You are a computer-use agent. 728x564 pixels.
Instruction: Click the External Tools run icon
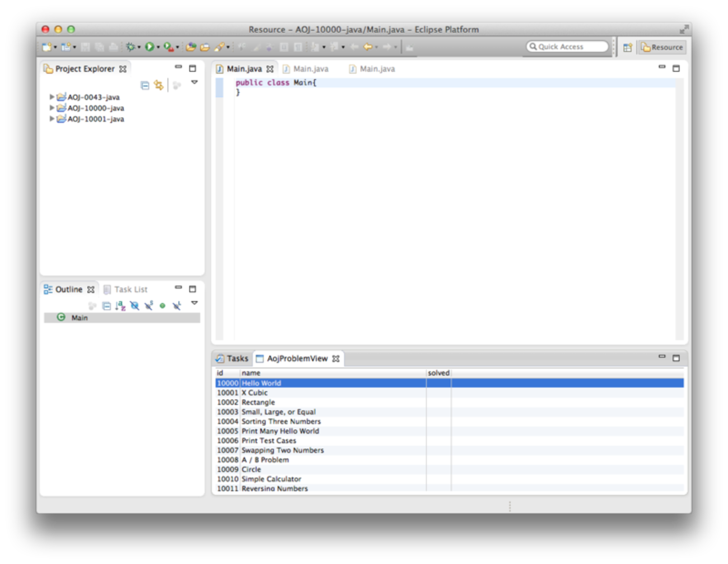point(168,47)
